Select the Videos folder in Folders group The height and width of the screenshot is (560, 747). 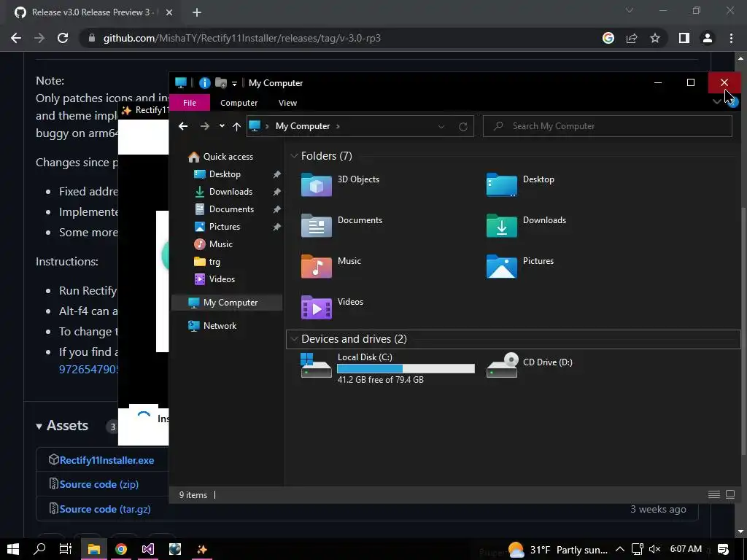coord(332,307)
